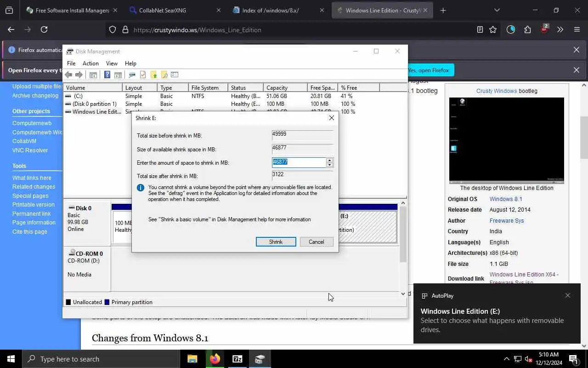The width and height of the screenshot is (588, 368).
Task: Click the Disk Management pane down-scroll arrow
Action: coord(403,293)
